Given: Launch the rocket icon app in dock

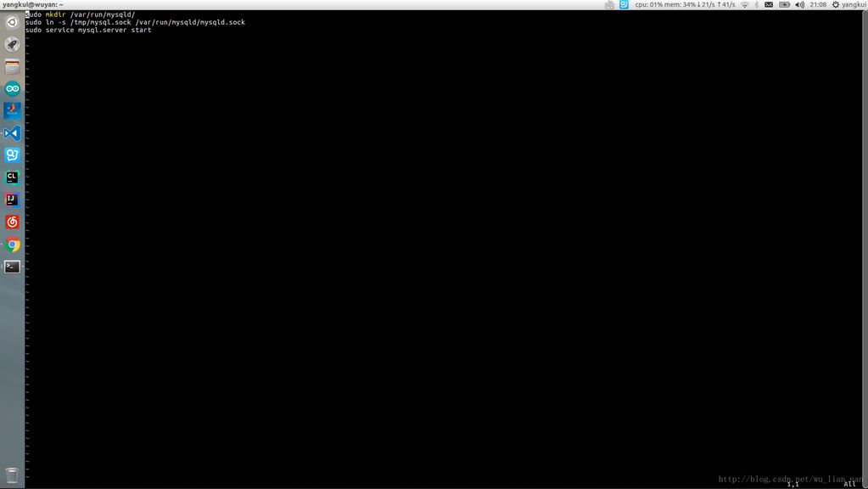Looking at the screenshot, I should click(x=12, y=44).
